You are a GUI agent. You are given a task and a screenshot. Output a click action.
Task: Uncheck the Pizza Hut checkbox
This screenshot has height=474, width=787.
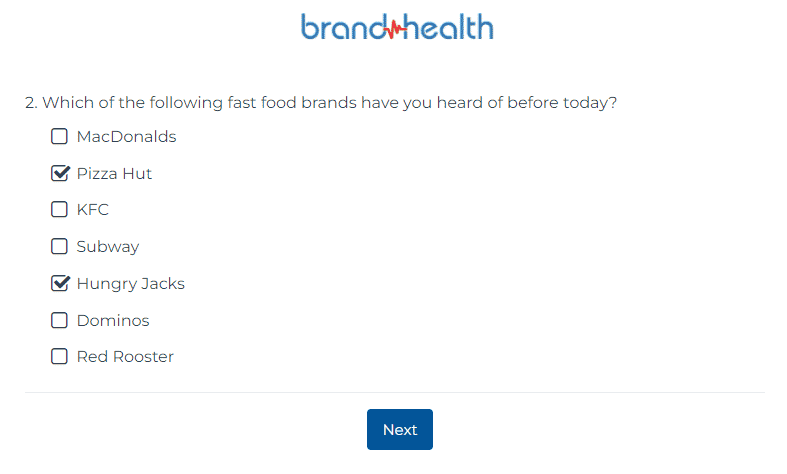pos(59,173)
